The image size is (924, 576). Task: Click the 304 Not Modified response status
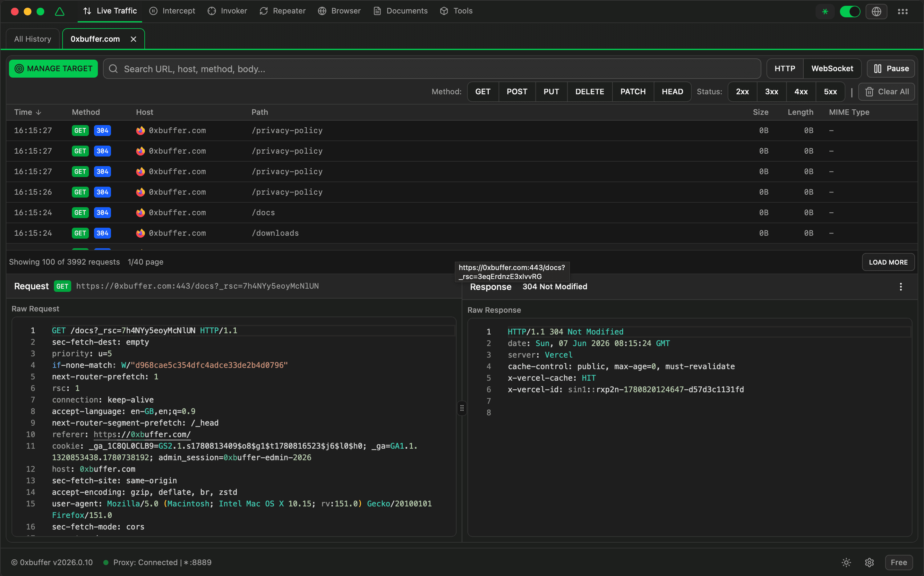pos(555,286)
